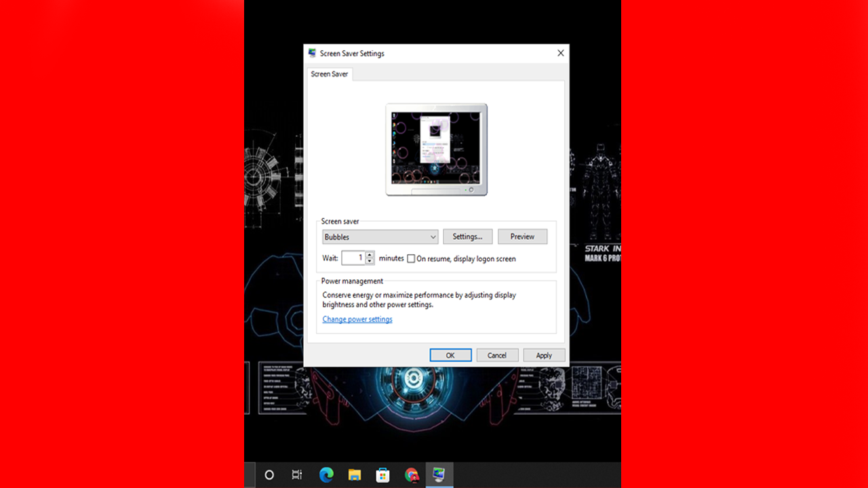This screenshot has height=488, width=868.
Task: Close the Screen Saver Settings dialog
Action: (560, 53)
